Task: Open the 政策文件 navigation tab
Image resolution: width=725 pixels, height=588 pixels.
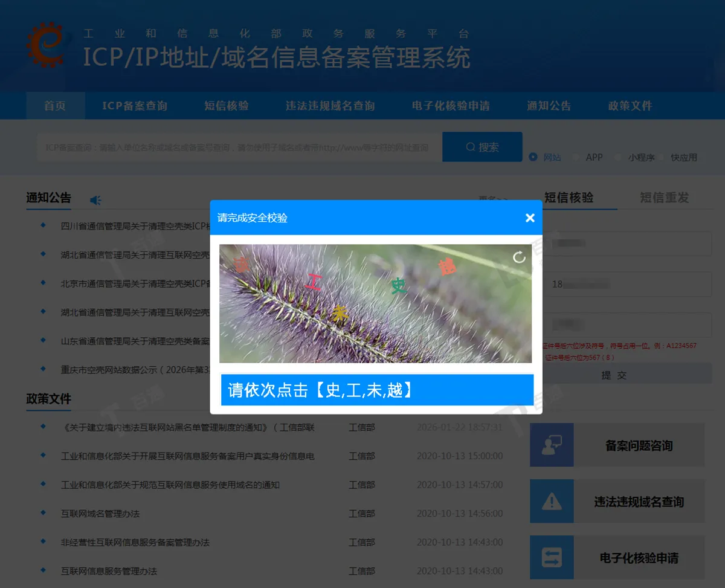Action: point(629,105)
